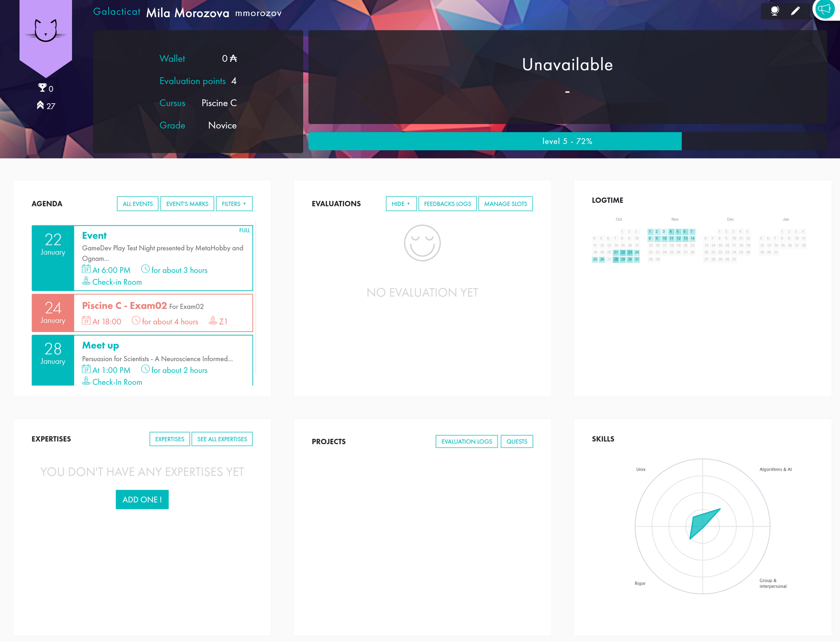Expand FILTERS dropdown in Agenda section

click(x=234, y=204)
